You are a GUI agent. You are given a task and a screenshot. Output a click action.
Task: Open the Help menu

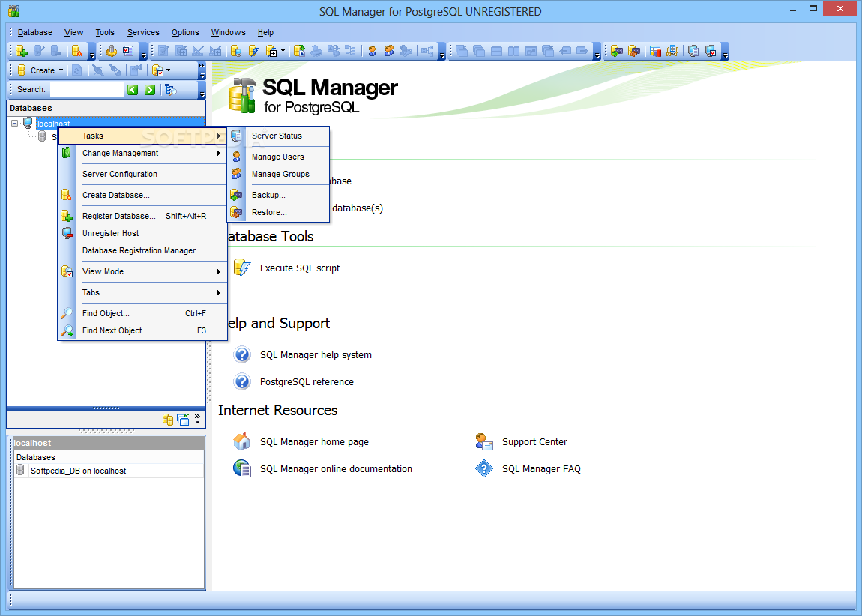[265, 32]
